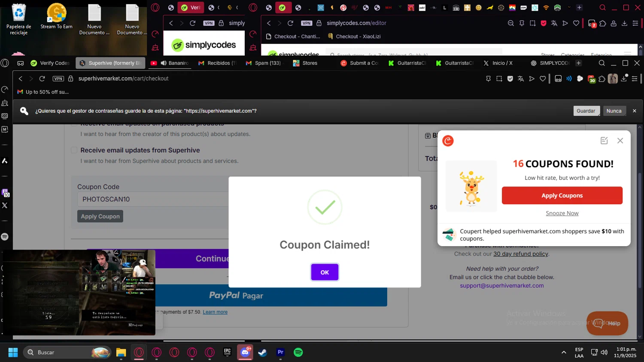The height and width of the screenshot is (362, 644).
Task: Click the ad blocker shield in front window
Action: [x=510, y=78]
